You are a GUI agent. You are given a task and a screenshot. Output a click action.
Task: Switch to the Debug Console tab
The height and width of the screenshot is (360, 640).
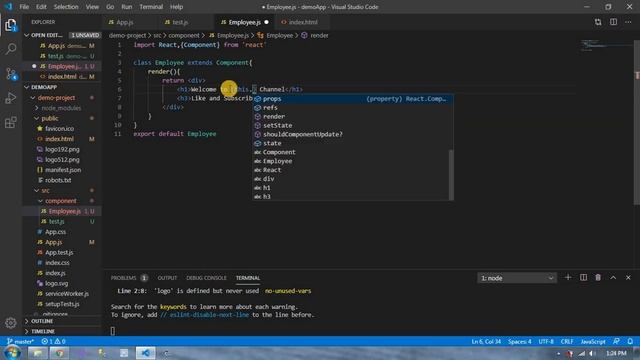tap(206, 278)
